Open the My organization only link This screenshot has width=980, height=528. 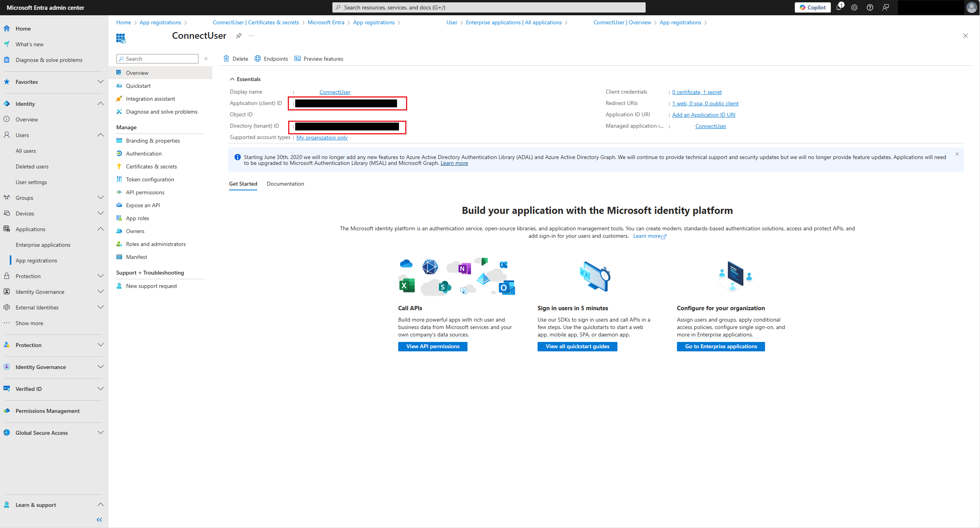click(x=322, y=137)
